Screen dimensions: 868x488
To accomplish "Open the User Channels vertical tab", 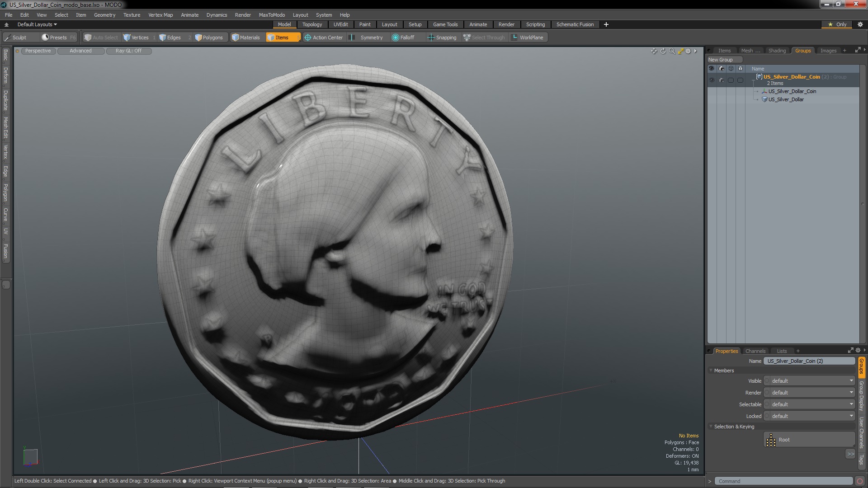I will (862, 433).
